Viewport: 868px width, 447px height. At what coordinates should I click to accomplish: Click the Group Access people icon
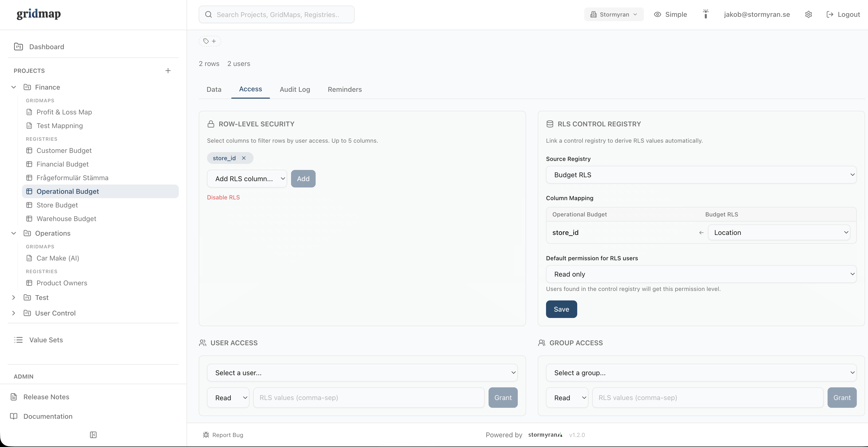pos(541,343)
